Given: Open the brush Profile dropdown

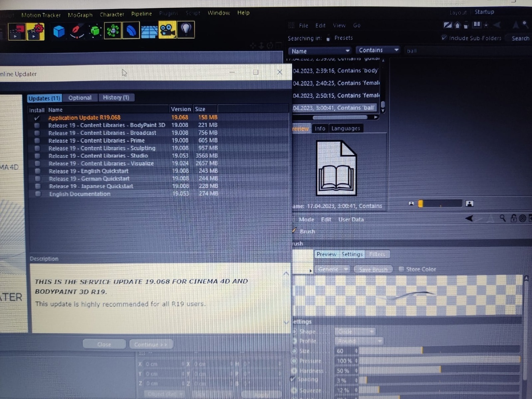Looking at the screenshot, I should [x=359, y=341].
